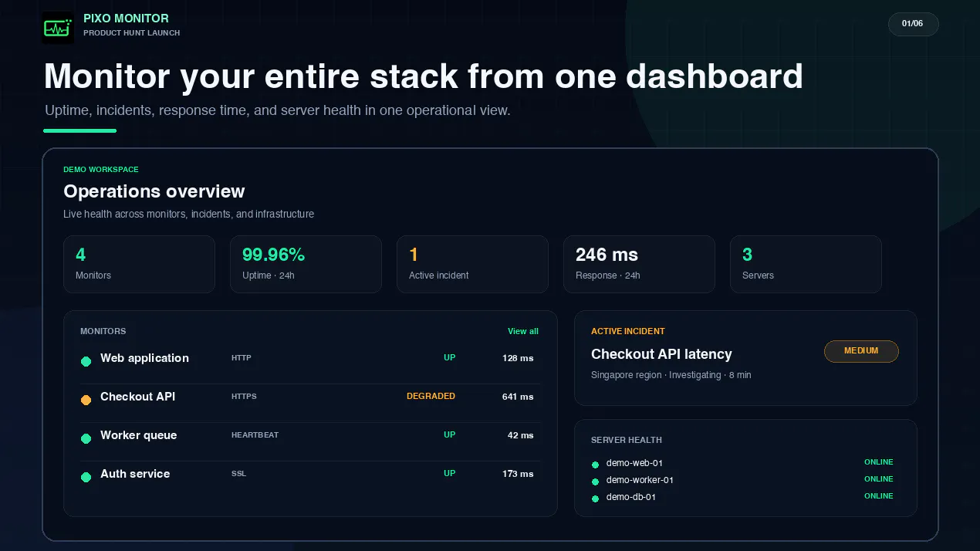Click ONLINE status for demo-worker-01
Screen dimensions: 980x551
coord(879,479)
